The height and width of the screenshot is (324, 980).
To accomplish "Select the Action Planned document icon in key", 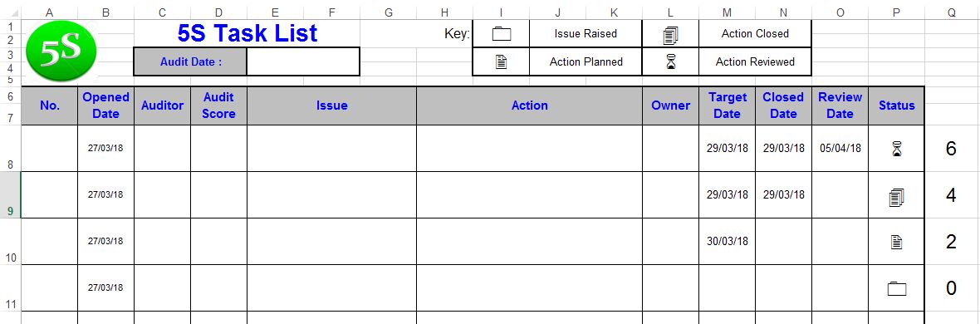I will (501, 62).
